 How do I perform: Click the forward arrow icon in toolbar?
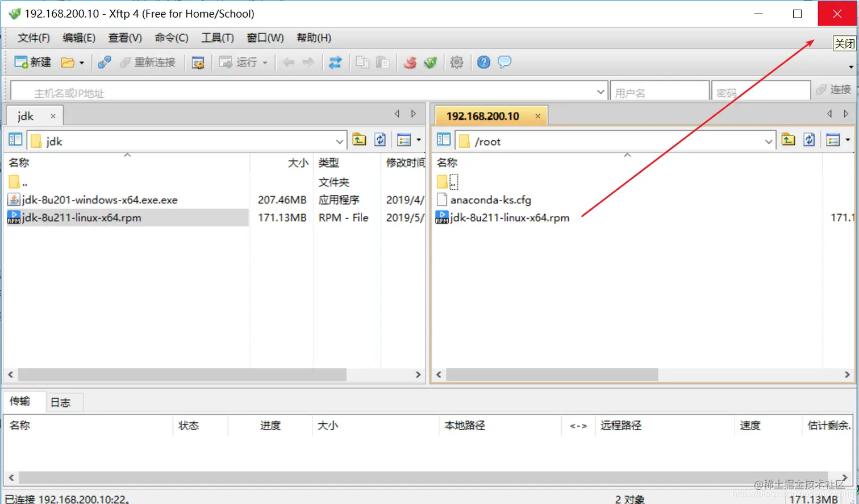pyautogui.click(x=308, y=62)
